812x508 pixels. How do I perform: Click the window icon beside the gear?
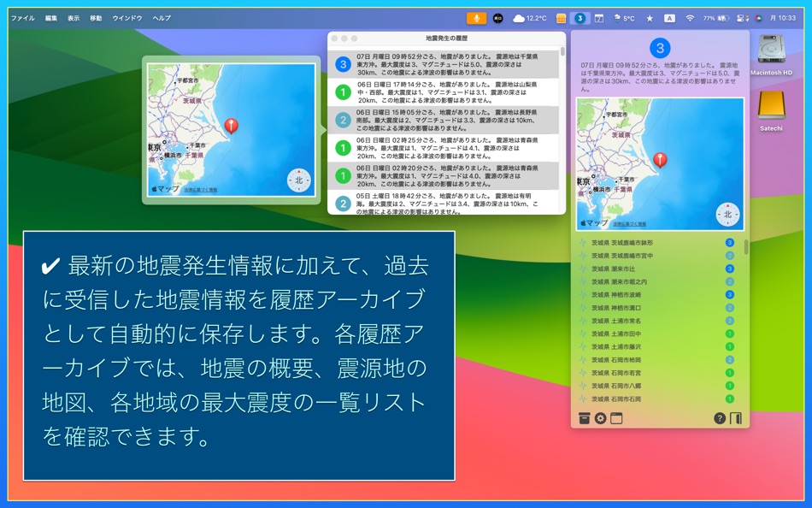tap(616, 418)
